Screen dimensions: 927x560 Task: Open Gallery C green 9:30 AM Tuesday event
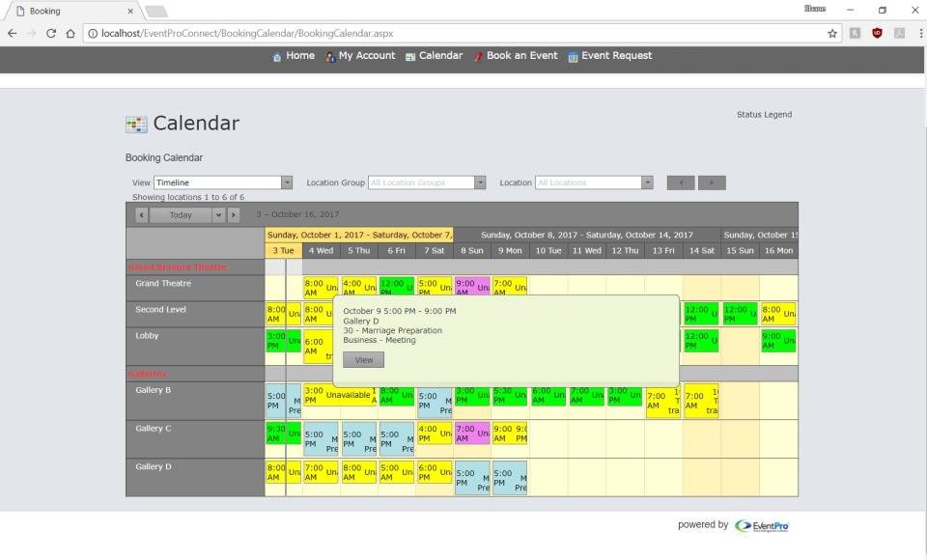pos(283,433)
